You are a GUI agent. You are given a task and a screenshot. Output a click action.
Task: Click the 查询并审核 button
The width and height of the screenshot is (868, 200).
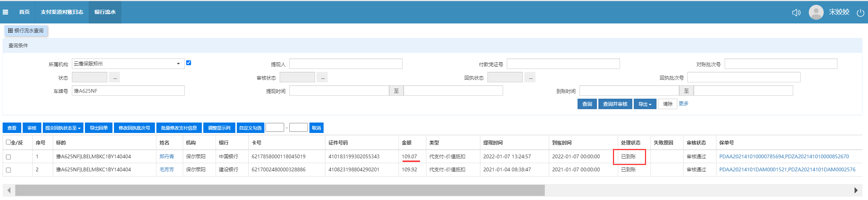pyautogui.click(x=615, y=104)
